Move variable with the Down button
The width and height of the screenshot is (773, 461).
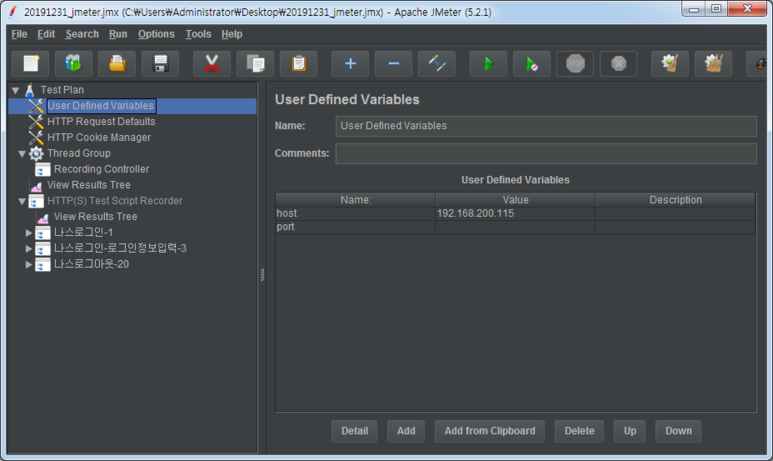pos(678,431)
